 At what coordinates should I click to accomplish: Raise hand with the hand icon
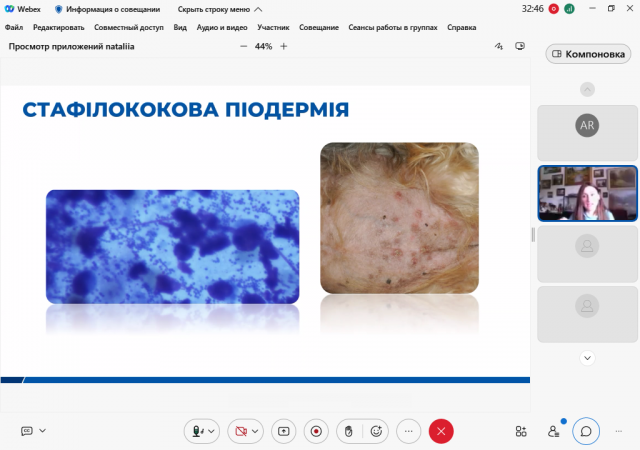pyautogui.click(x=349, y=431)
